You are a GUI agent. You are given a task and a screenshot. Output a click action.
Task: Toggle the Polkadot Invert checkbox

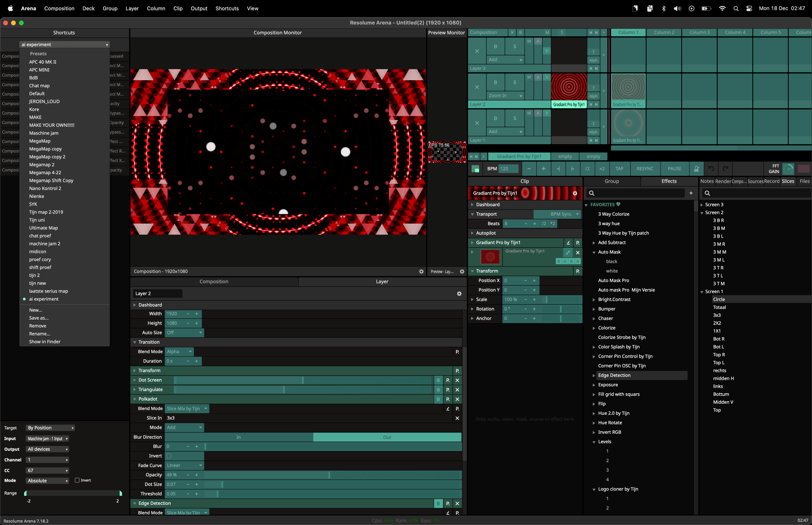coord(169,456)
